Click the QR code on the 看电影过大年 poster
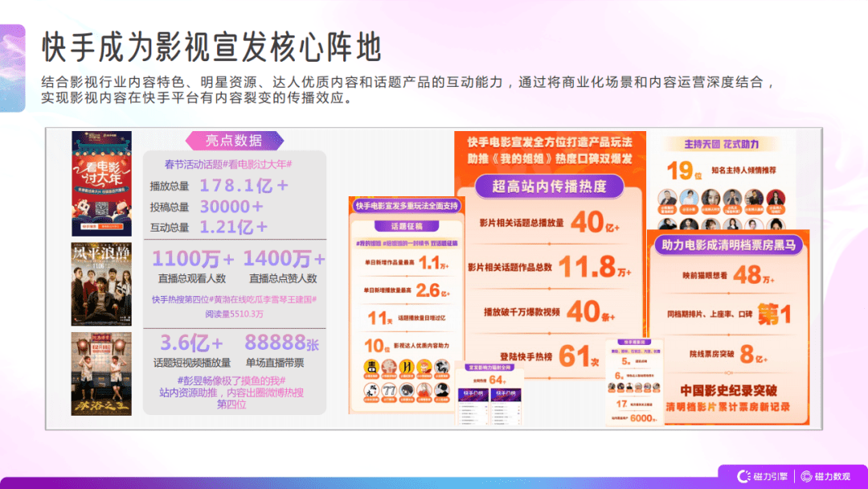This screenshot has width=868, height=489. 102,209
